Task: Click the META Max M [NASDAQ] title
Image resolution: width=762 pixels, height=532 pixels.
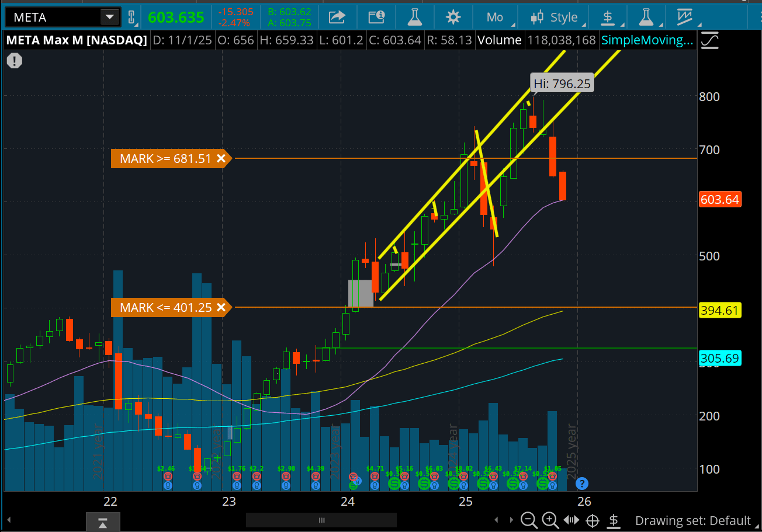Action: coord(77,40)
